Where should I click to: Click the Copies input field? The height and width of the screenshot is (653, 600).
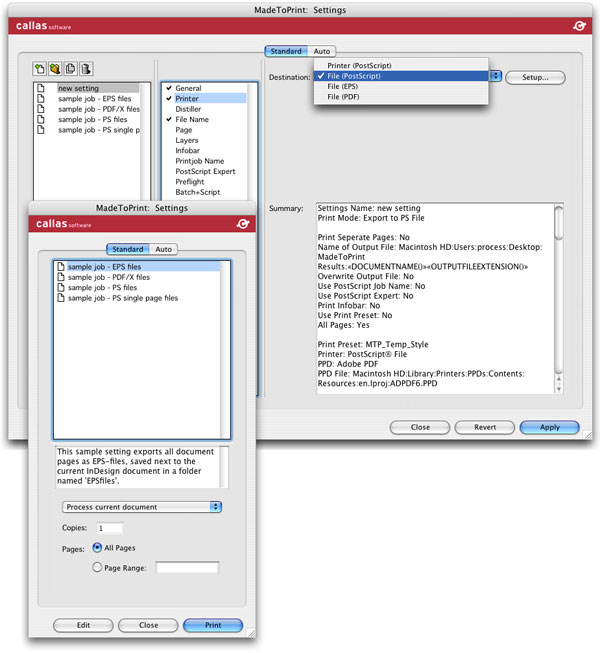[x=110, y=528]
